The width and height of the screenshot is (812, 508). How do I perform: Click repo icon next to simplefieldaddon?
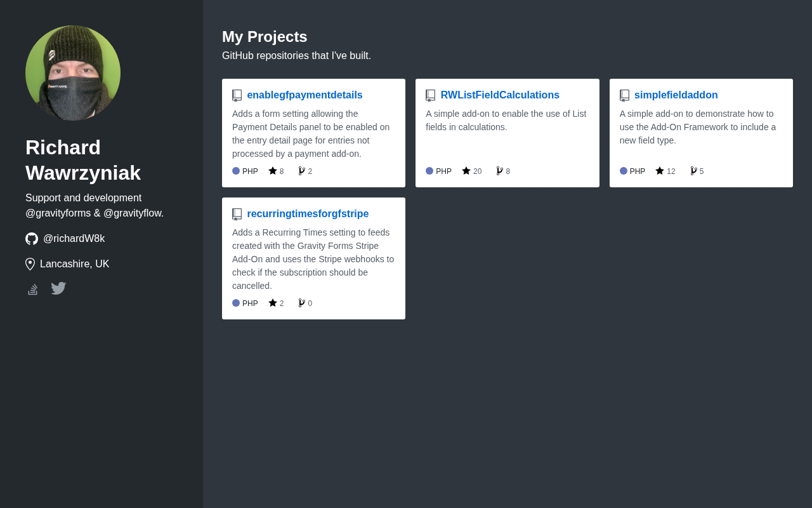coord(625,95)
